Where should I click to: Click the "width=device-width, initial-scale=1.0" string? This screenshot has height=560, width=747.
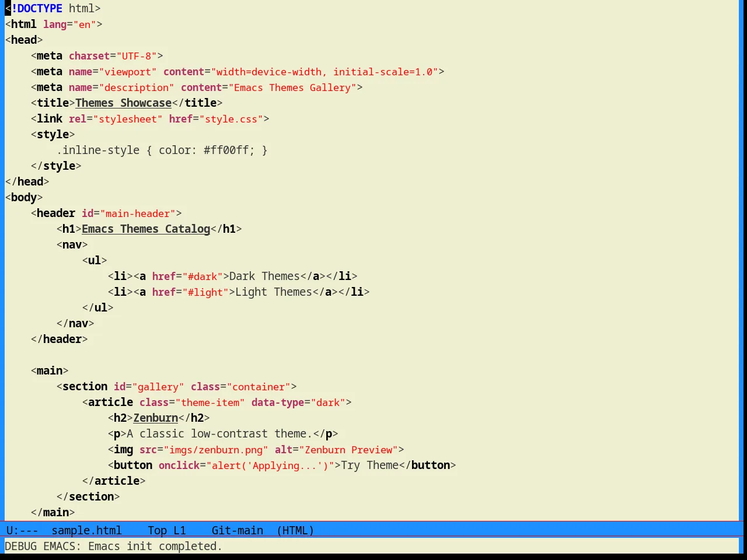324,71
